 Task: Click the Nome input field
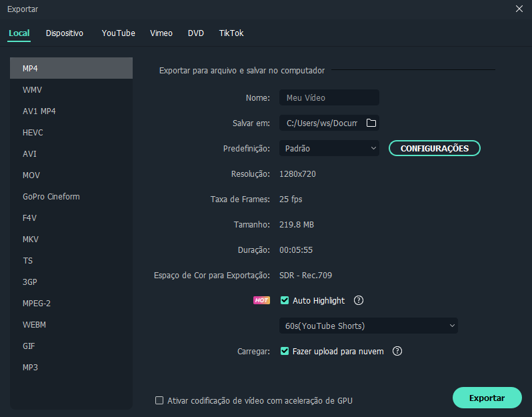click(329, 97)
